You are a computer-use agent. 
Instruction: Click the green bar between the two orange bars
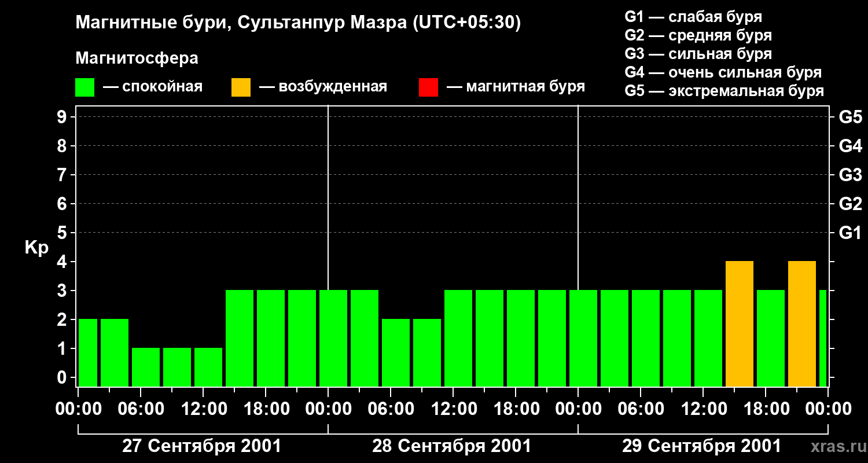coord(771,339)
